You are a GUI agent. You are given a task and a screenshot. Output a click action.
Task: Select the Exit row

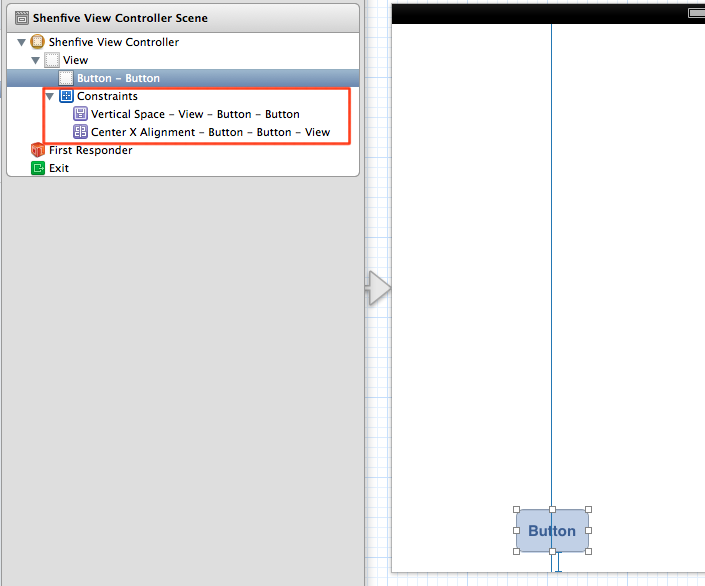point(183,168)
